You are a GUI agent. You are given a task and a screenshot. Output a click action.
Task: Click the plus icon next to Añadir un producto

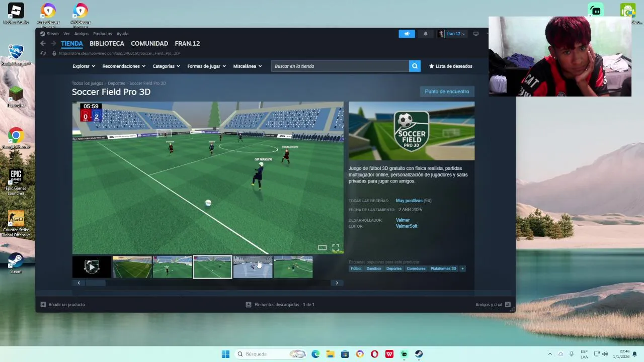coord(43,304)
